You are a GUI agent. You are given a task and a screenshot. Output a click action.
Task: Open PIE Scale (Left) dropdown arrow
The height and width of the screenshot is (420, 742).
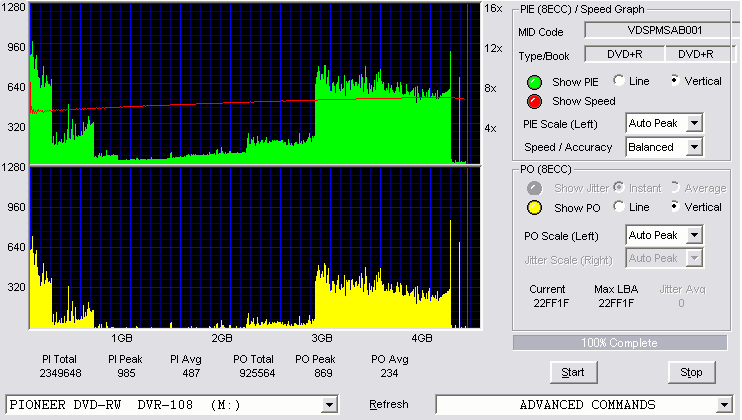click(694, 123)
